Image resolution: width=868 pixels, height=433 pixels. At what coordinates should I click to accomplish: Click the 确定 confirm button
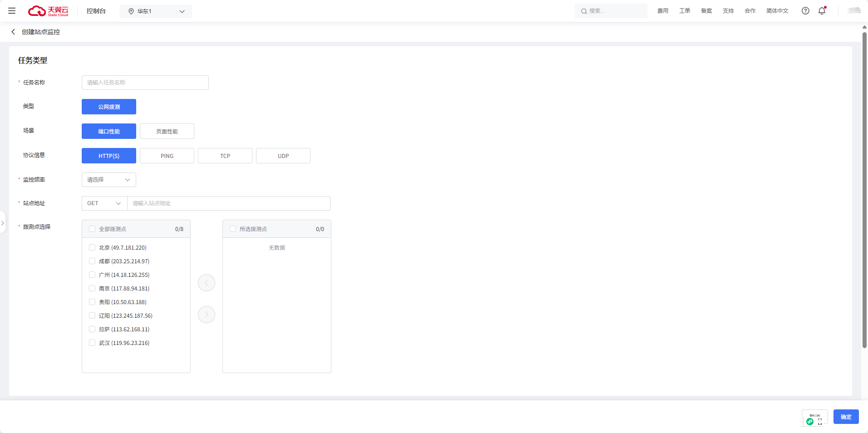846,417
